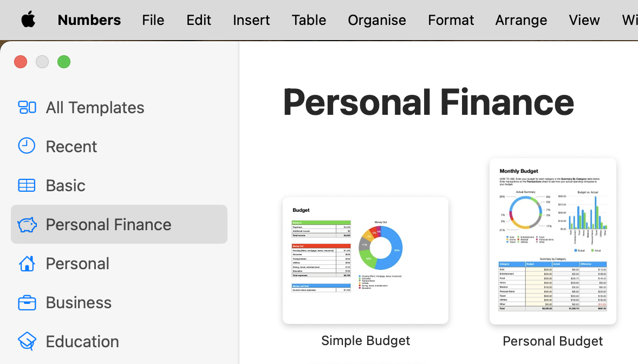
Task: Open the Insert menu
Action: pyautogui.click(x=251, y=20)
